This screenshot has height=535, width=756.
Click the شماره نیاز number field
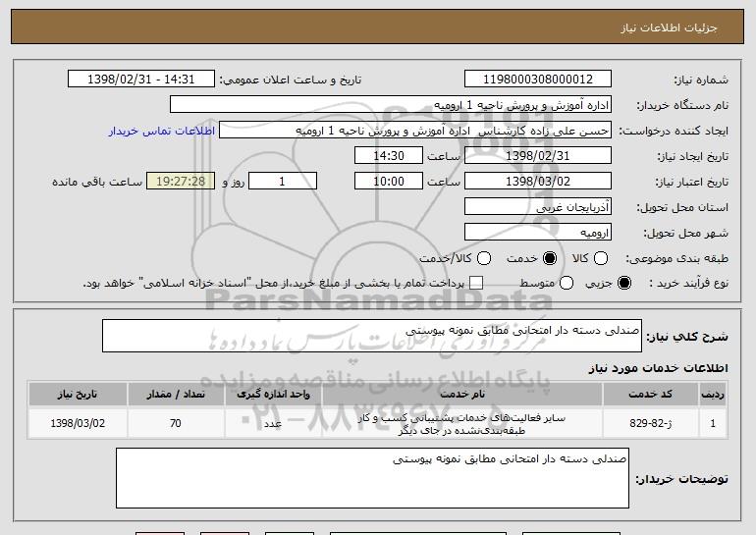538,80
